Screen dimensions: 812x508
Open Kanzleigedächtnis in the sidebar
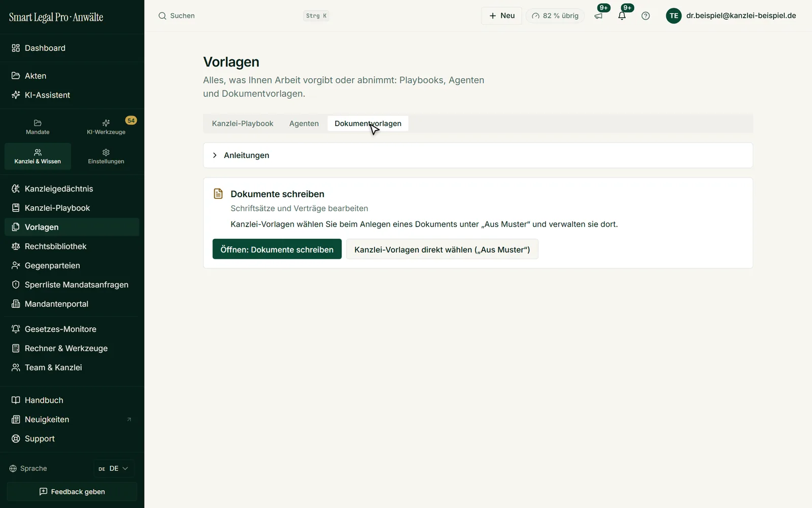[72, 189]
